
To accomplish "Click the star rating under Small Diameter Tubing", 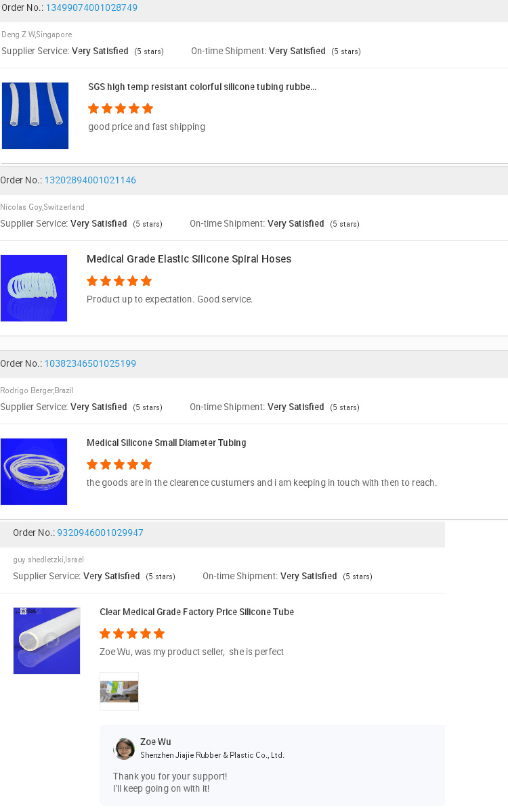I will coord(119,464).
